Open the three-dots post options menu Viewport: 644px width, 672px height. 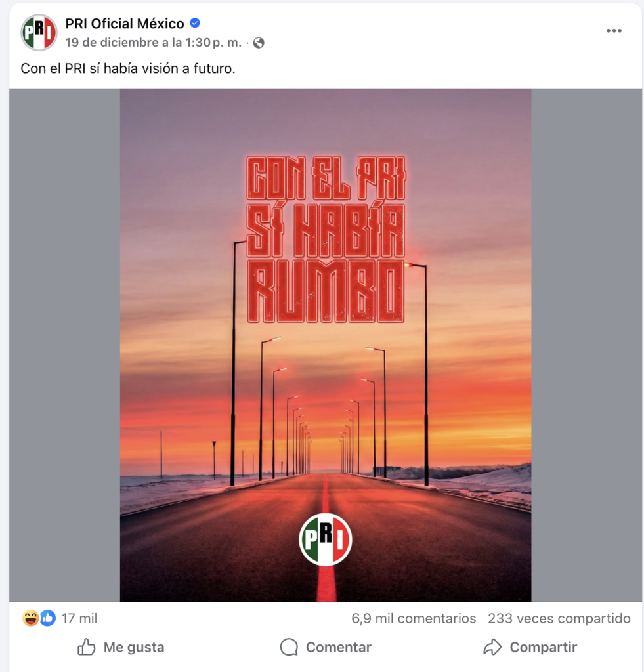614,31
